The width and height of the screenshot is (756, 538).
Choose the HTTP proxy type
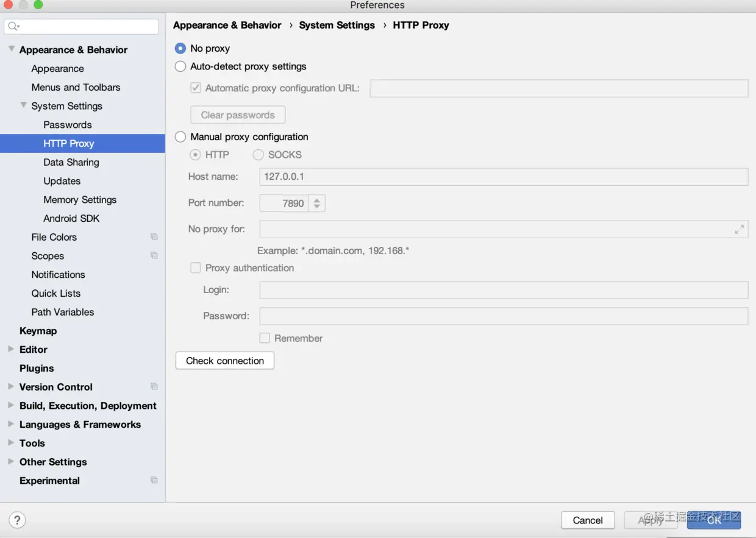196,155
